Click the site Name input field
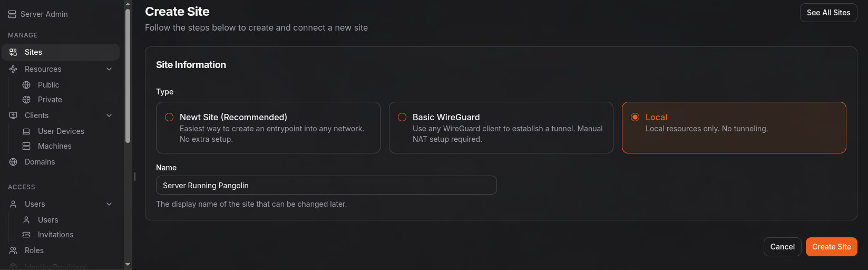The width and height of the screenshot is (868, 270). click(326, 186)
